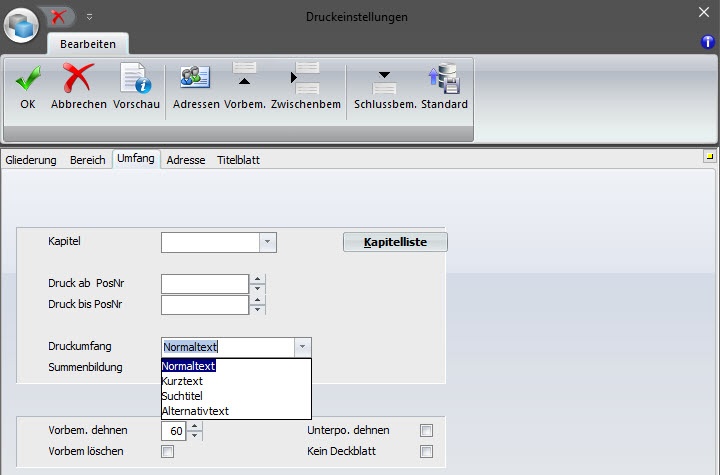Image resolution: width=720 pixels, height=475 pixels.
Task: Switch to the Gliederung tab
Action: pos(31,160)
